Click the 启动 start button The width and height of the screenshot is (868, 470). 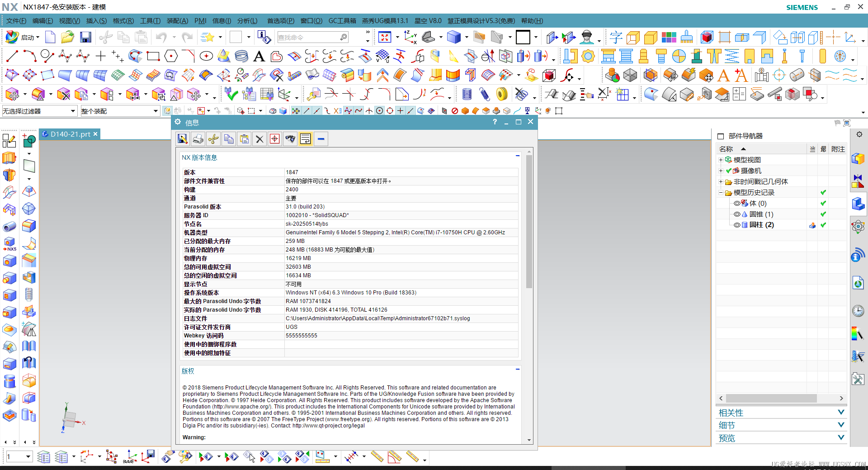(23, 37)
